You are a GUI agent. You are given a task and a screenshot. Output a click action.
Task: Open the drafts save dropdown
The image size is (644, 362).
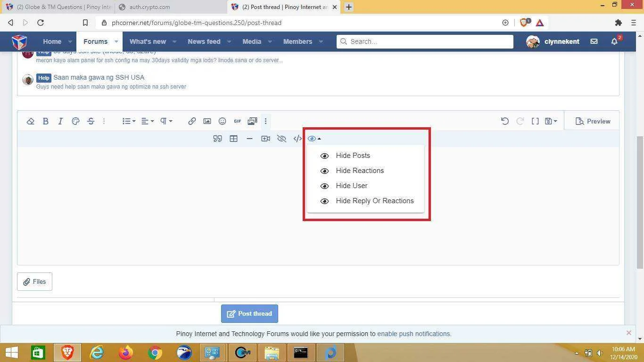(x=551, y=121)
